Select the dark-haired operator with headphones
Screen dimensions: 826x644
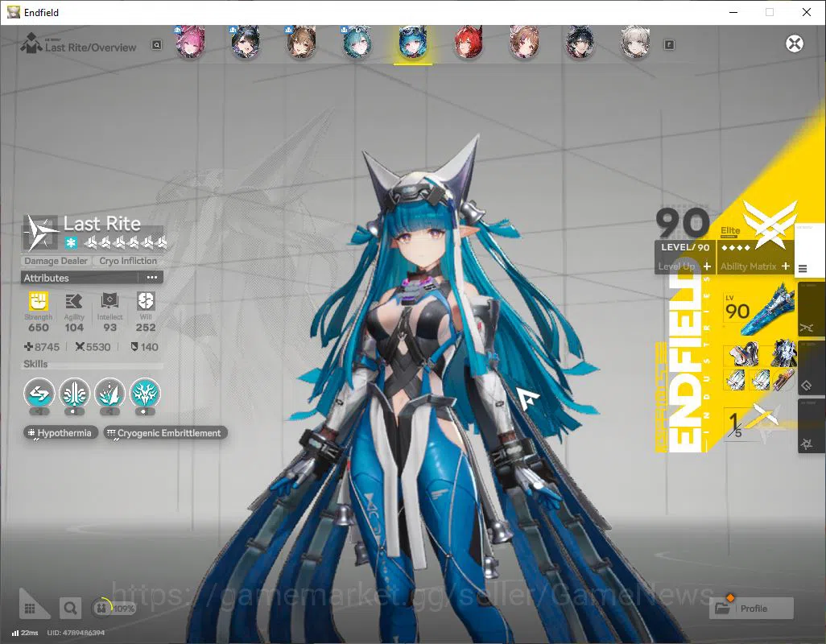coord(580,42)
